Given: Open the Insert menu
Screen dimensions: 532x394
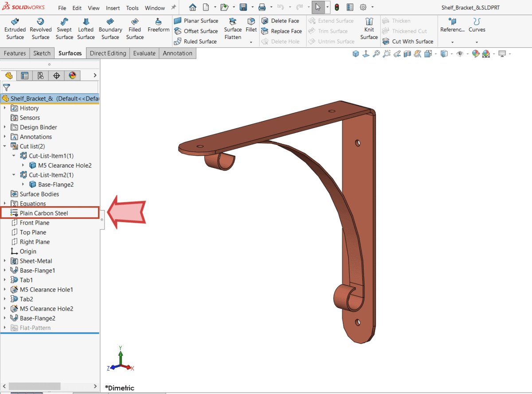Looking at the screenshot, I should click(x=113, y=8).
